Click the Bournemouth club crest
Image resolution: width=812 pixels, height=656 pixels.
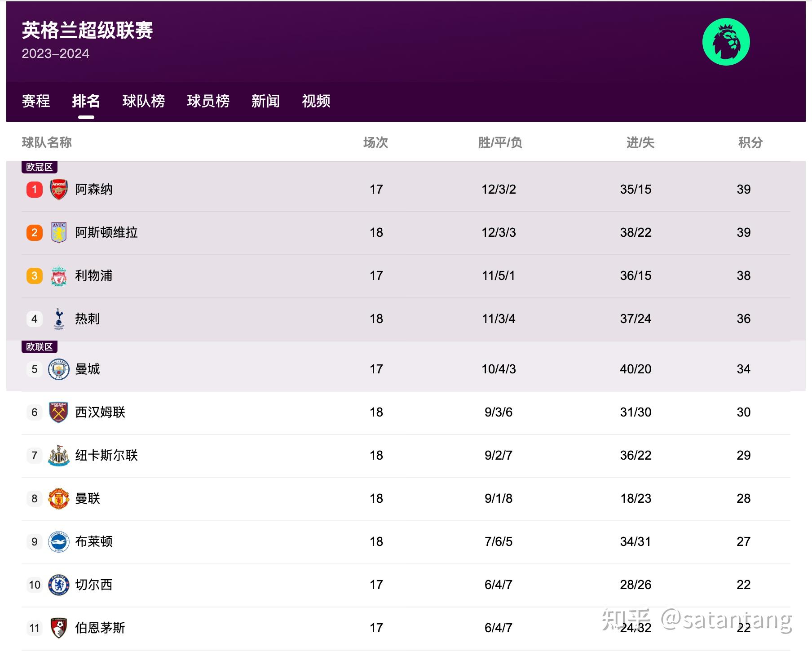click(x=58, y=628)
